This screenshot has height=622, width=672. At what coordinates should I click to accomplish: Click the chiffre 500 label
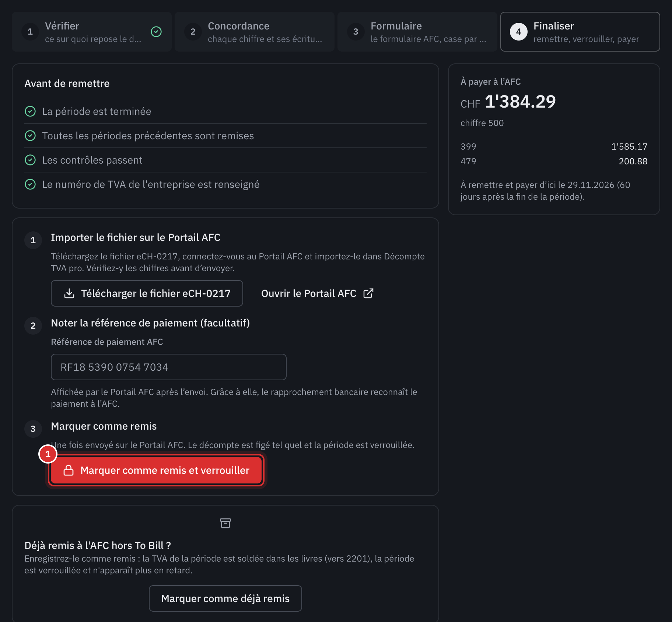point(482,123)
